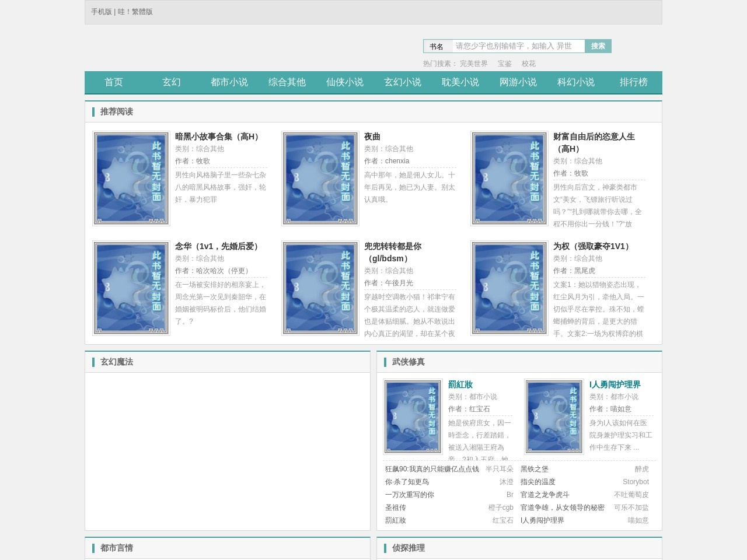Focus the book name search field
Screen dimensions: 747x560
coord(518,46)
